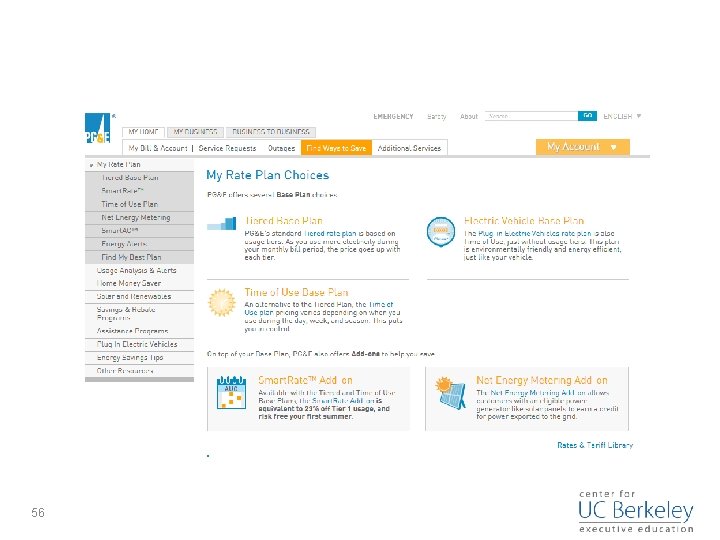Screen dimensions: 720x540
Task: Select Net Energy Metering in sidebar
Action: point(140,217)
